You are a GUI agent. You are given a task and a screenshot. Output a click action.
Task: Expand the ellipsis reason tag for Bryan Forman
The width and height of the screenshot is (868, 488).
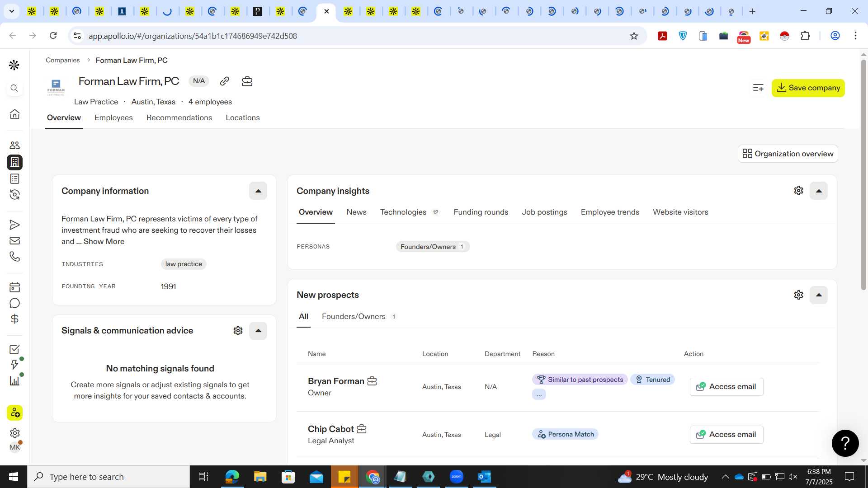(x=539, y=394)
